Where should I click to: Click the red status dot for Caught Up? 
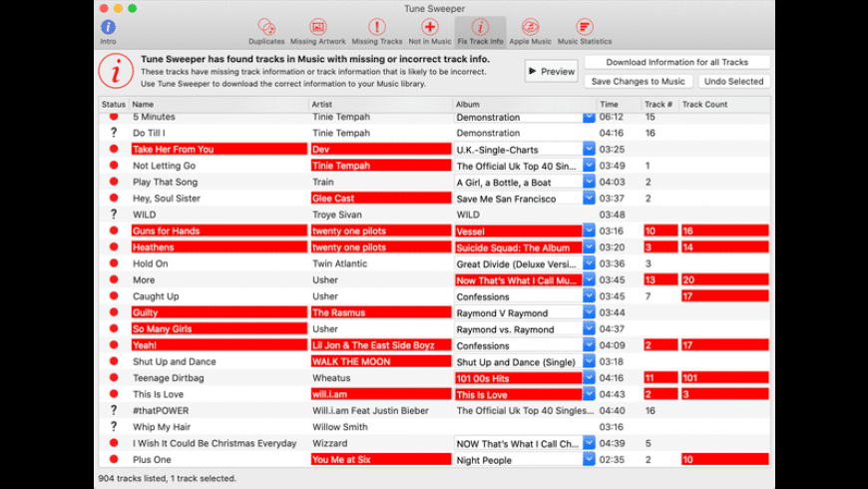point(114,295)
